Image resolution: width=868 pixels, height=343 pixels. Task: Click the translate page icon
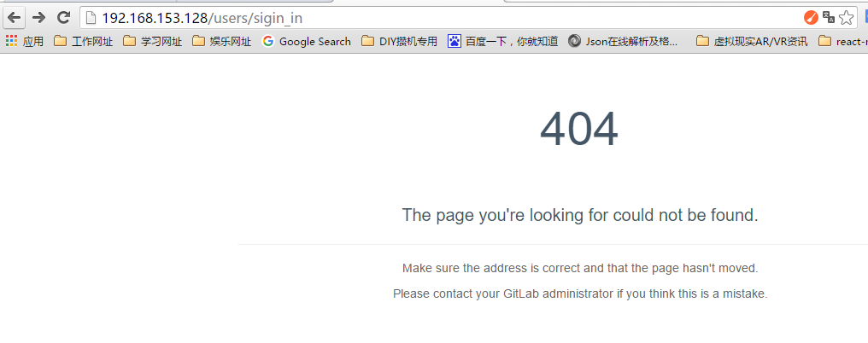click(x=829, y=18)
